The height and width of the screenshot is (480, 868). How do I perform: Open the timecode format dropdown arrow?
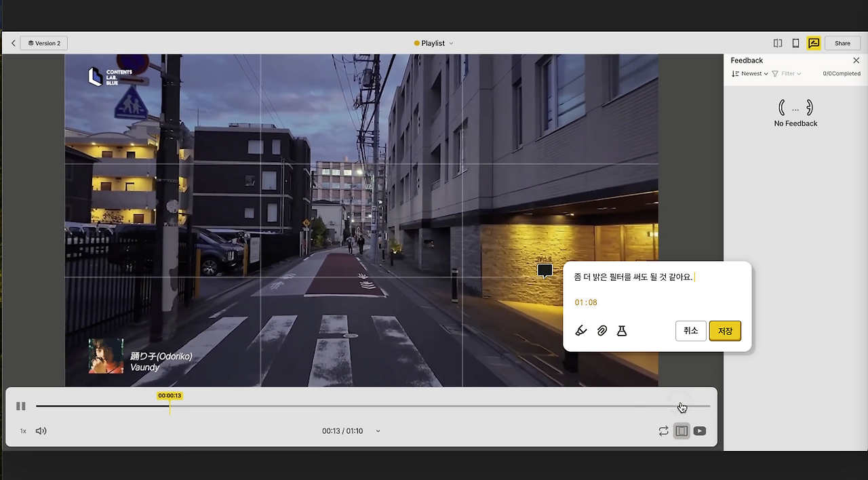pyautogui.click(x=378, y=431)
